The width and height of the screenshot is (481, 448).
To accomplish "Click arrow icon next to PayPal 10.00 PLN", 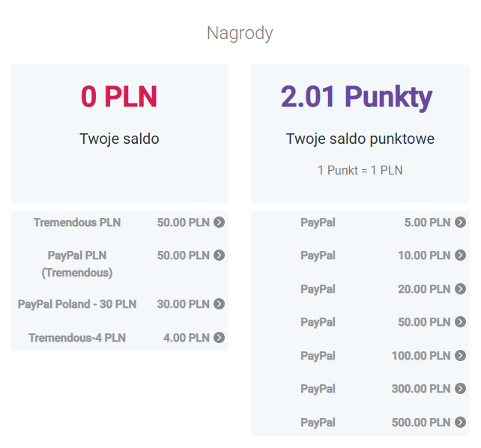I will pos(460,255).
